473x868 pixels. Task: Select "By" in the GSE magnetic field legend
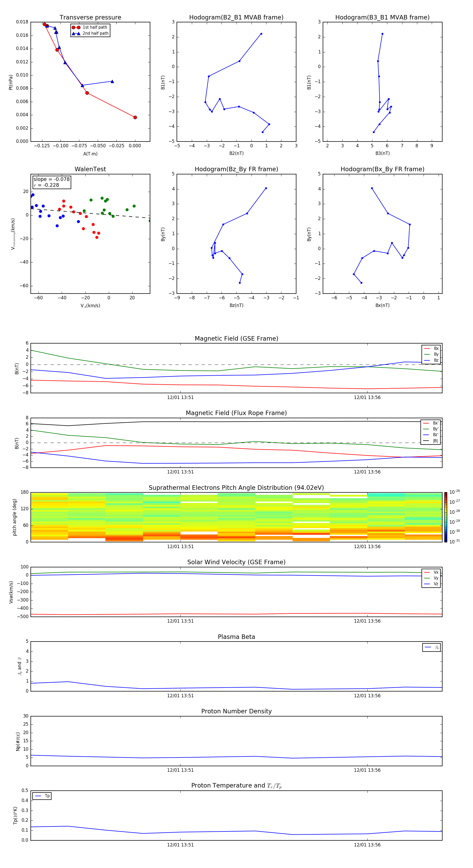coord(431,354)
